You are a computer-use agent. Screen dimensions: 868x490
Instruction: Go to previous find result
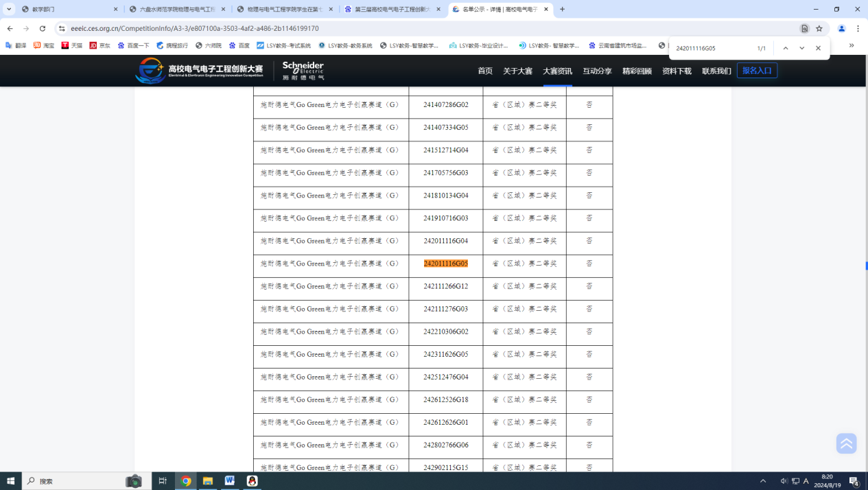[x=786, y=48]
